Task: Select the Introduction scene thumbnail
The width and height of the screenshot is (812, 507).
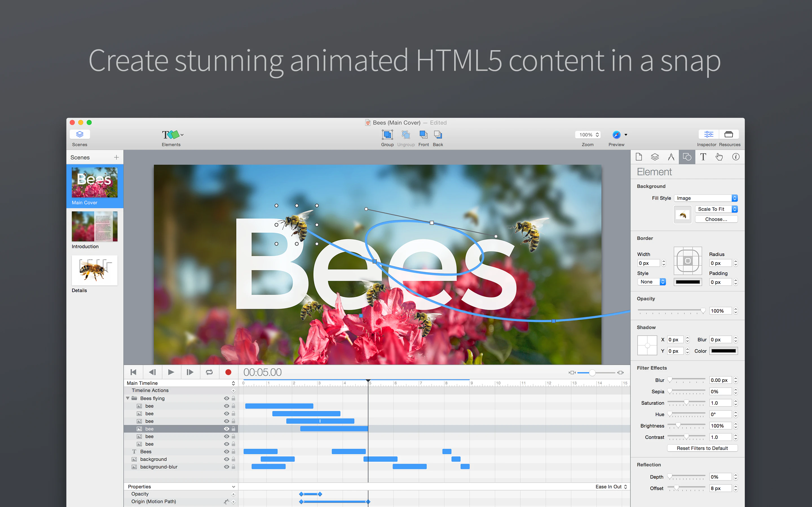Action: tap(94, 226)
